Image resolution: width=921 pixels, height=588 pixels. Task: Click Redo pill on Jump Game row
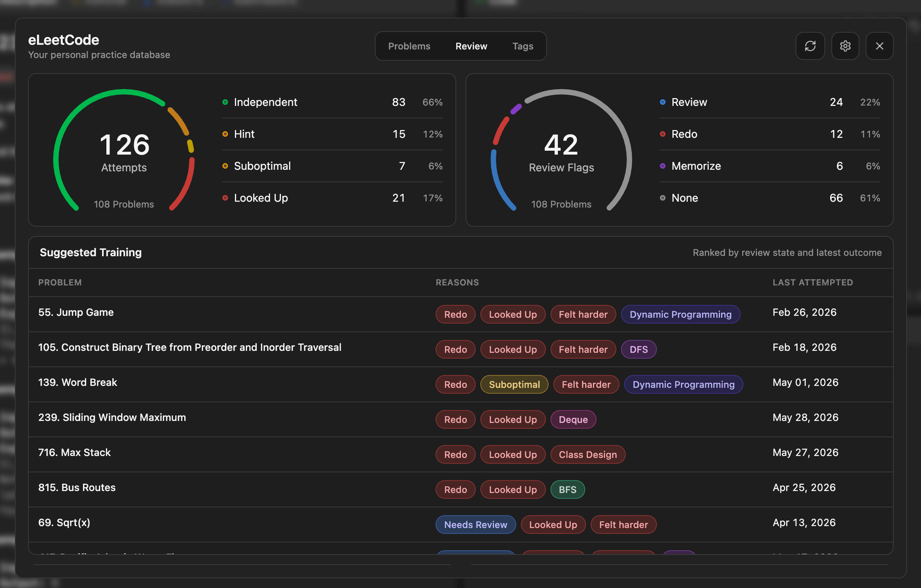click(x=455, y=314)
